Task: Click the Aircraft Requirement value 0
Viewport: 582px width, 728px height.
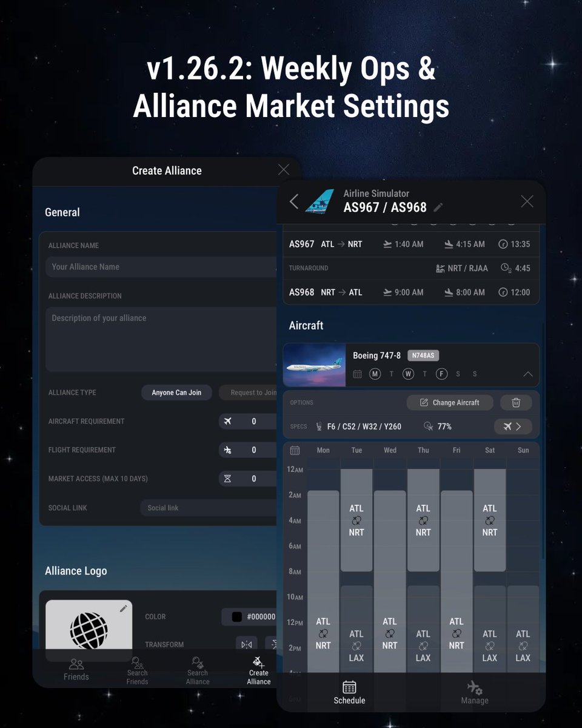Action: (x=254, y=422)
